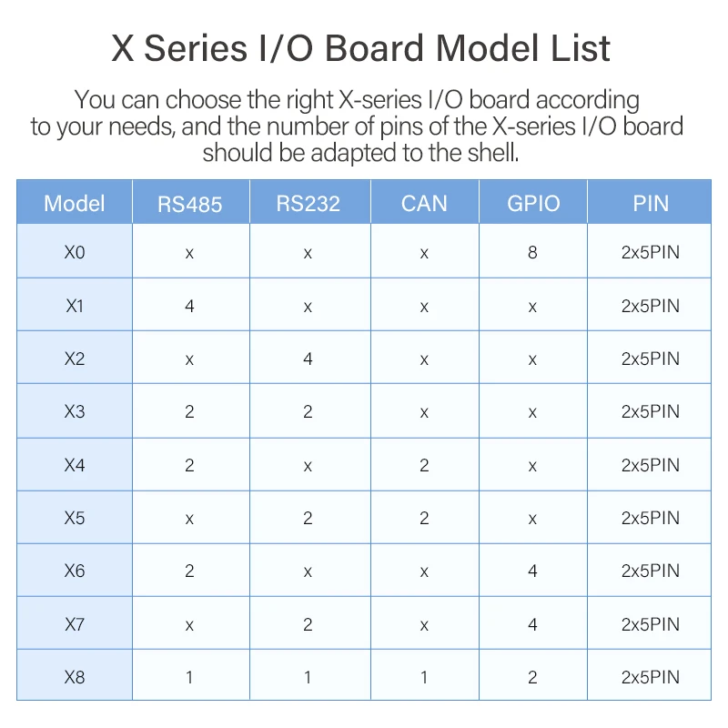Click the X0 model cell

coord(75,252)
